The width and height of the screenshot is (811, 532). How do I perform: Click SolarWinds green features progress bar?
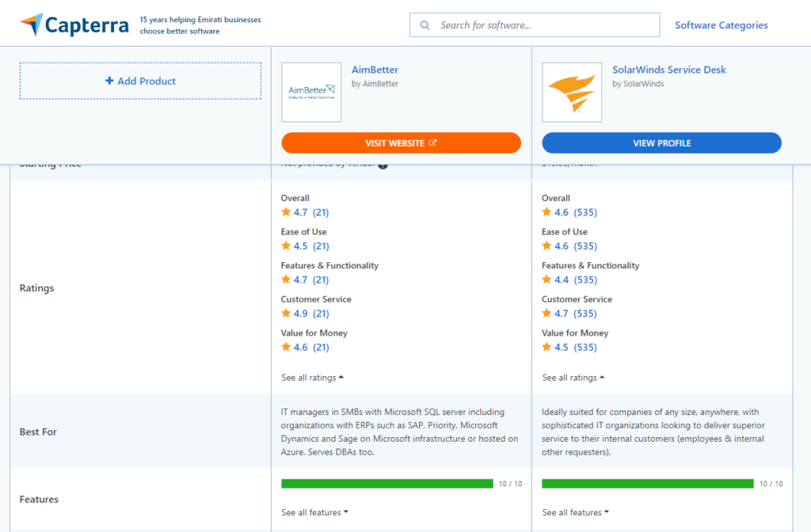(x=648, y=484)
